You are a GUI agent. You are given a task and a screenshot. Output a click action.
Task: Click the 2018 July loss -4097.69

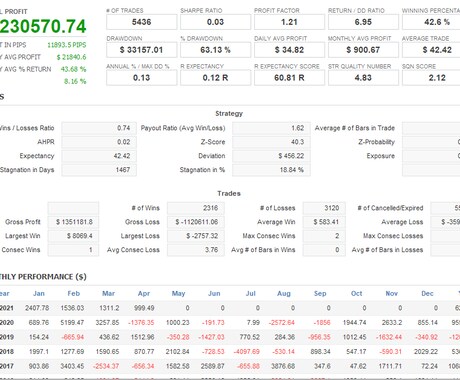[246, 352]
